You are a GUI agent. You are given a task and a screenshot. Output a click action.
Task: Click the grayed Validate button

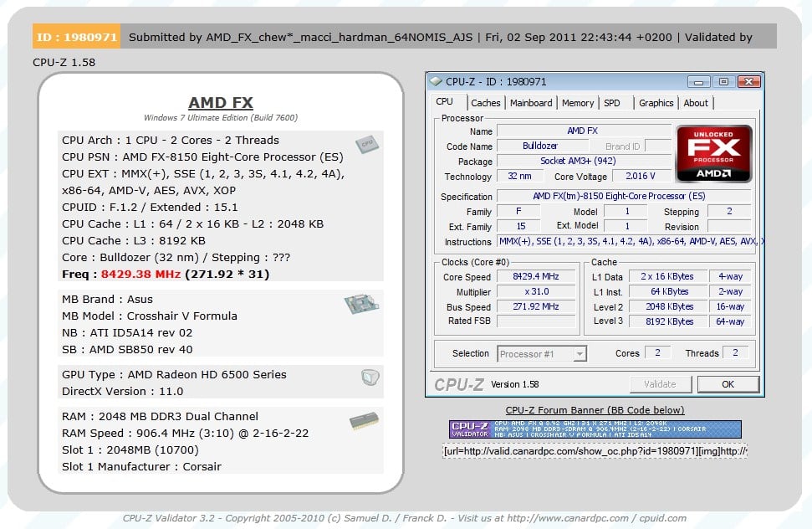click(x=660, y=384)
